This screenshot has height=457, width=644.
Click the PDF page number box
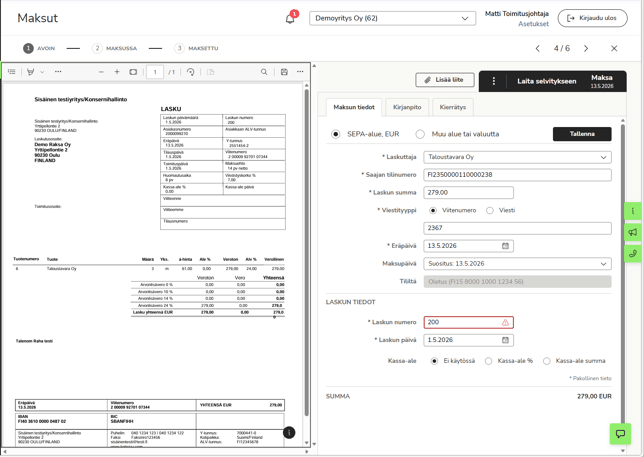pyautogui.click(x=155, y=72)
